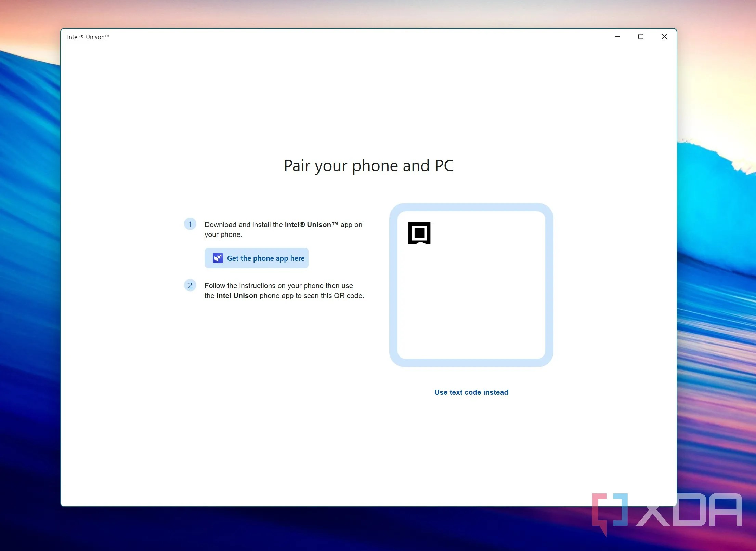Click the step 2 numbered circle
The image size is (756, 551).
[190, 286]
